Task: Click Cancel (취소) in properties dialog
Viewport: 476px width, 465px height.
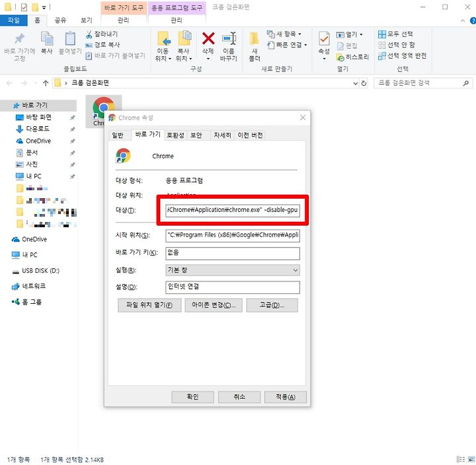Action: pos(239,397)
